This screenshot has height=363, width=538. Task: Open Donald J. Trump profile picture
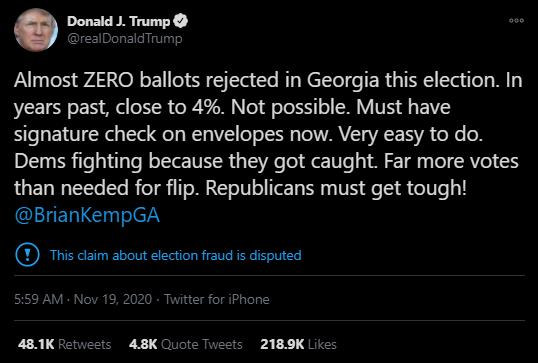point(36,30)
